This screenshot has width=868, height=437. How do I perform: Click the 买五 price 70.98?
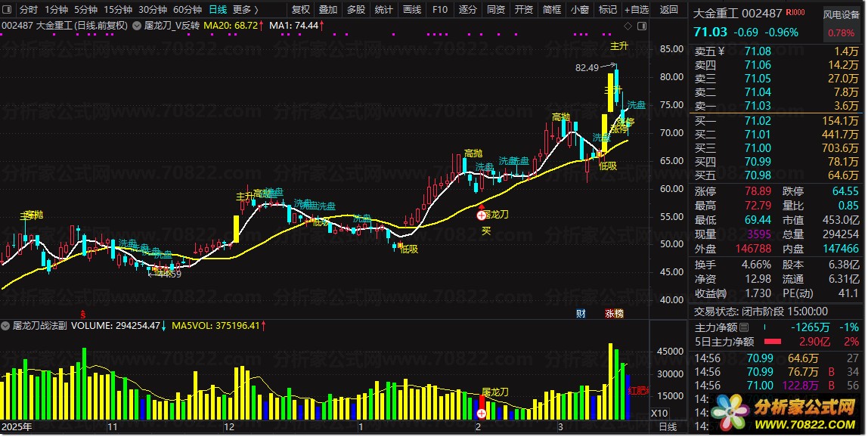click(x=758, y=175)
